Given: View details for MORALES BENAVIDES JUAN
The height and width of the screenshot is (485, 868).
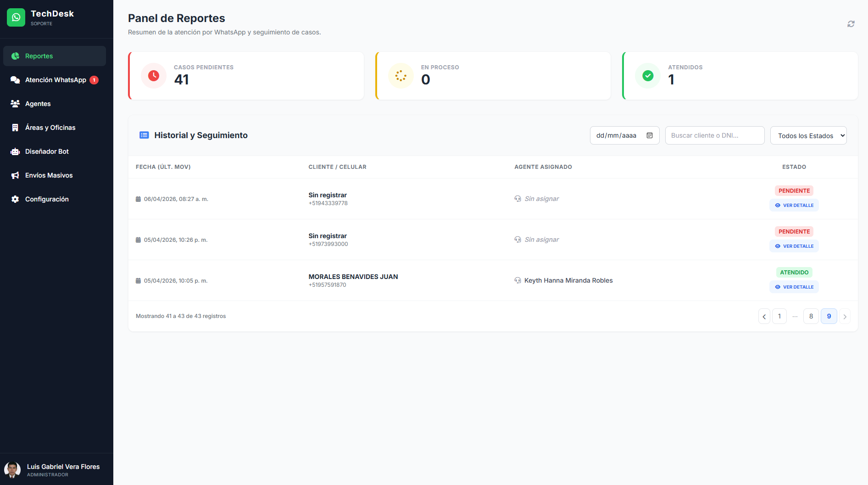Looking at the screenshot, I should point(794,287).
